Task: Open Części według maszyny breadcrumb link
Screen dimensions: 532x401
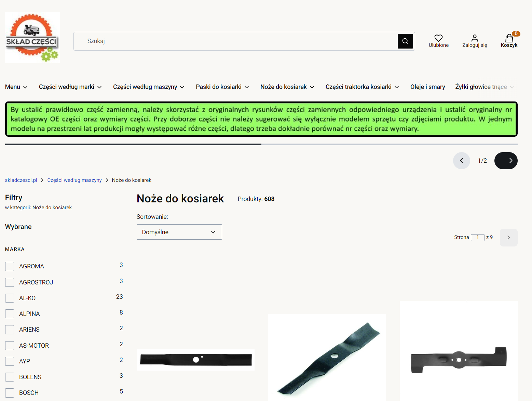Action: click(74, 180)
